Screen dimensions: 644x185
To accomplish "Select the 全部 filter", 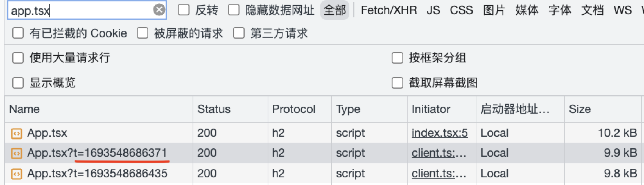I will click(x=335, y=10).
